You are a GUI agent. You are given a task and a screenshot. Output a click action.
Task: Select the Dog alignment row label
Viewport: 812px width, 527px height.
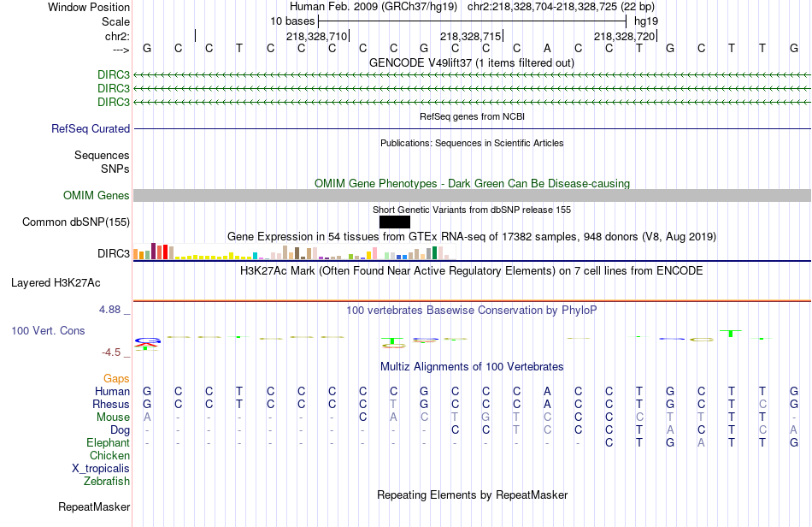tap(120, 430)
